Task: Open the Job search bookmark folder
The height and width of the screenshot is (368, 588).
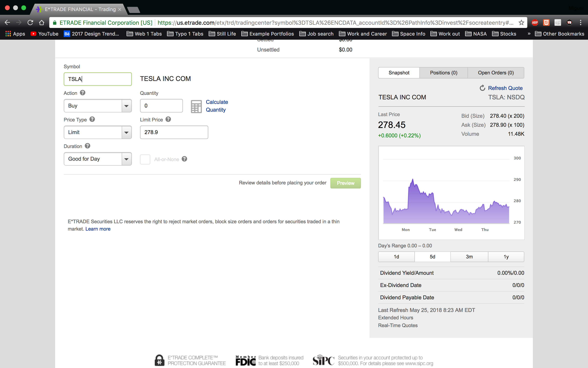Action: [x=316, y=34]
